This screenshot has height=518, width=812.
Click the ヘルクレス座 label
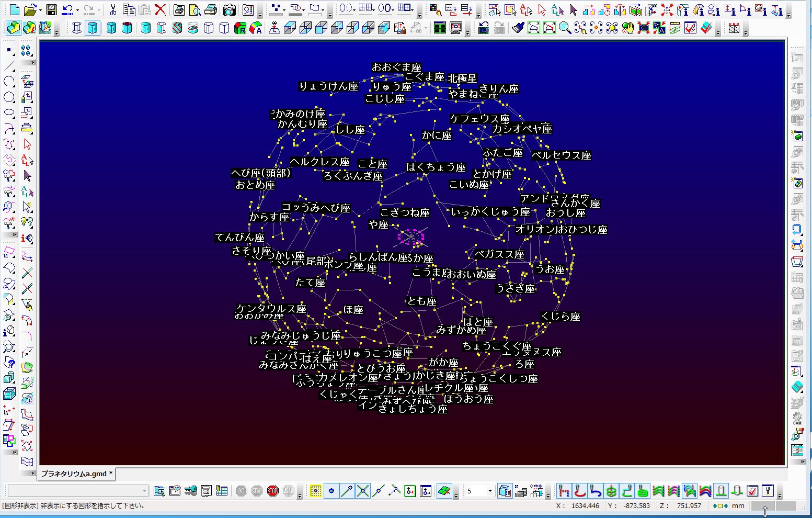(x=320, y=162)
